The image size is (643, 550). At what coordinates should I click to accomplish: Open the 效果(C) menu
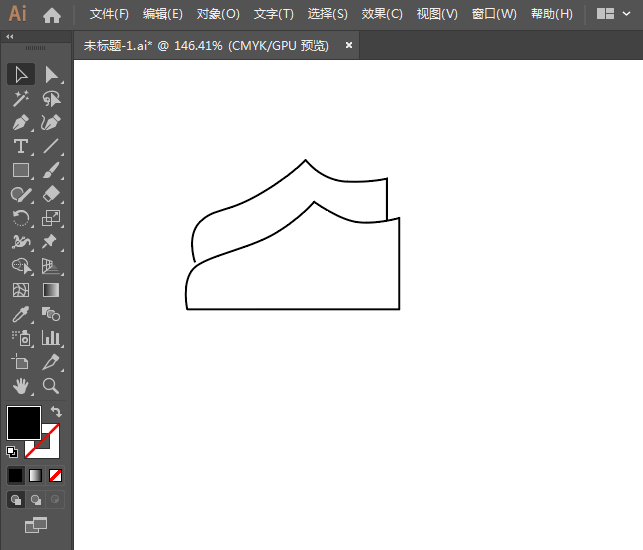point(382,14)
